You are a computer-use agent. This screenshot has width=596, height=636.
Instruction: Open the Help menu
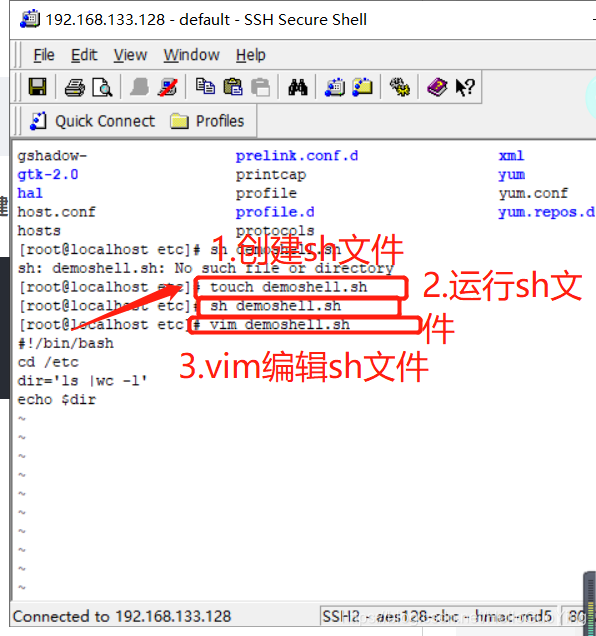click(x=251, y=55)
